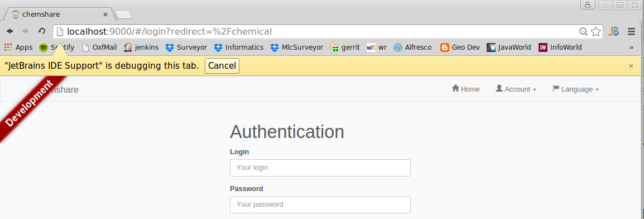Cancel the JetBrains debugging session
This screenshot has height=219, width=644.
(x=222, y=66)
